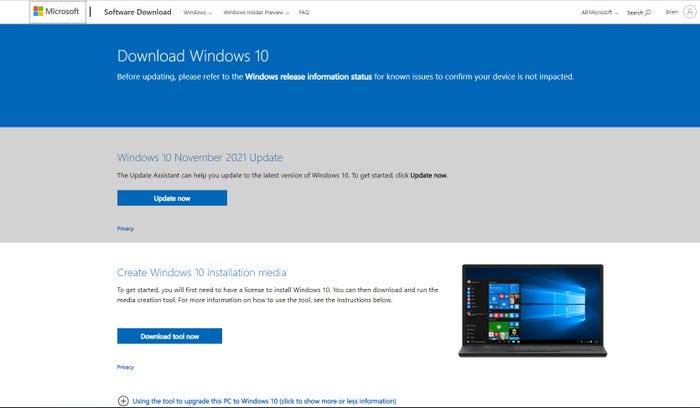This screenshot has height=408, width=700.
Task: Open Privacy link under Update now
Action: click(125, 229)
